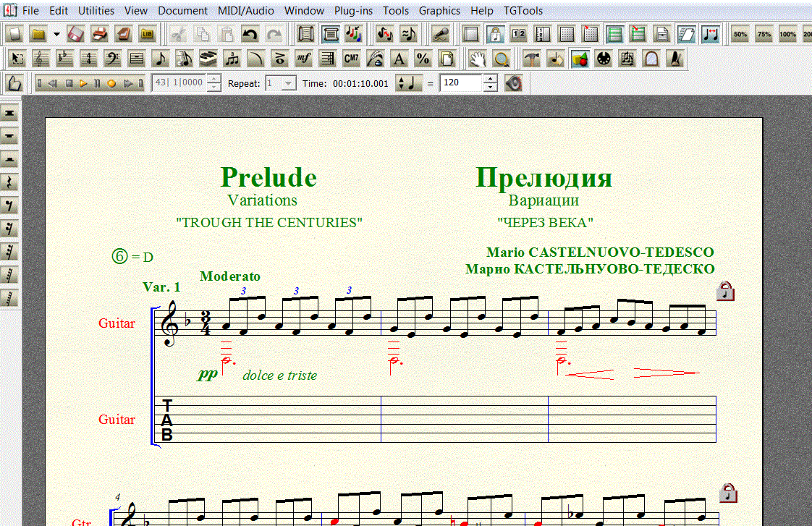The width and height of the screenshot is (812, 526).
Task: Select the Tuplet tool
Action: point(232,59)
